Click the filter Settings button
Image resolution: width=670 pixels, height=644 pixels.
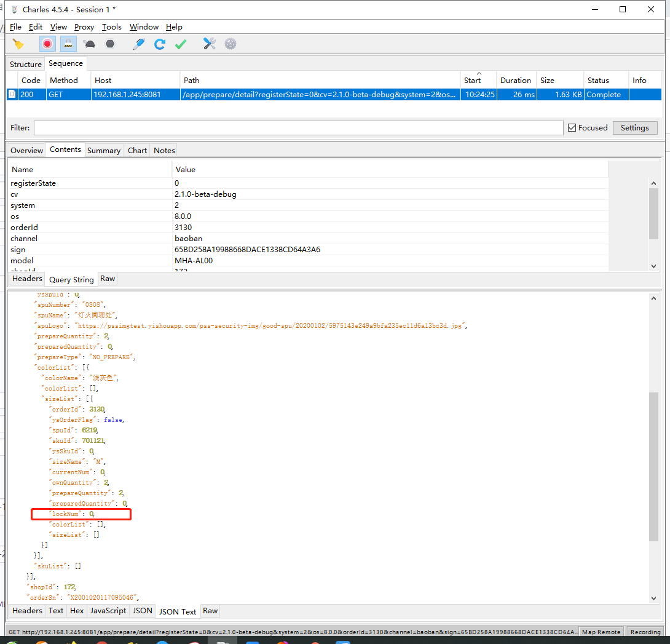click(x=634, y=128)
